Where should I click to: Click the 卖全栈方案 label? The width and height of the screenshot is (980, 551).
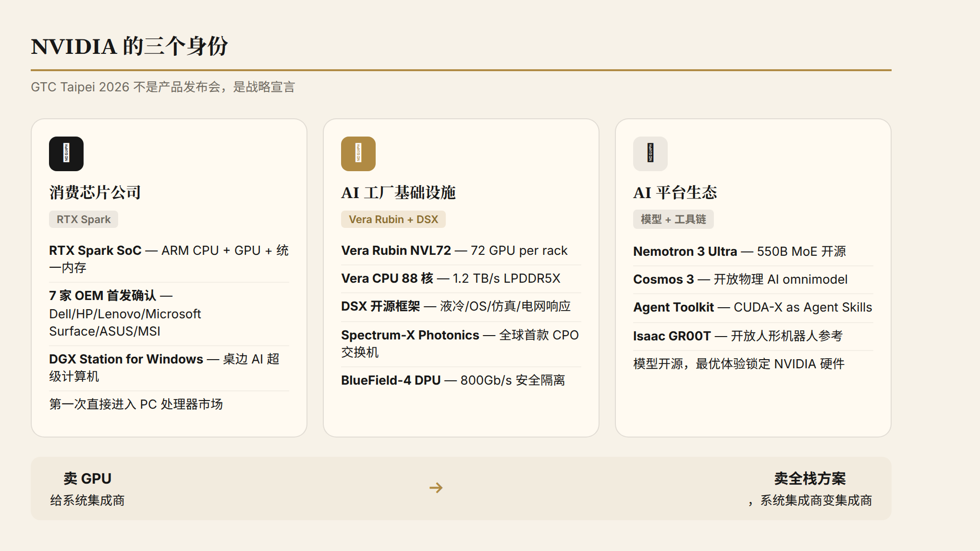tap(810, 479)
